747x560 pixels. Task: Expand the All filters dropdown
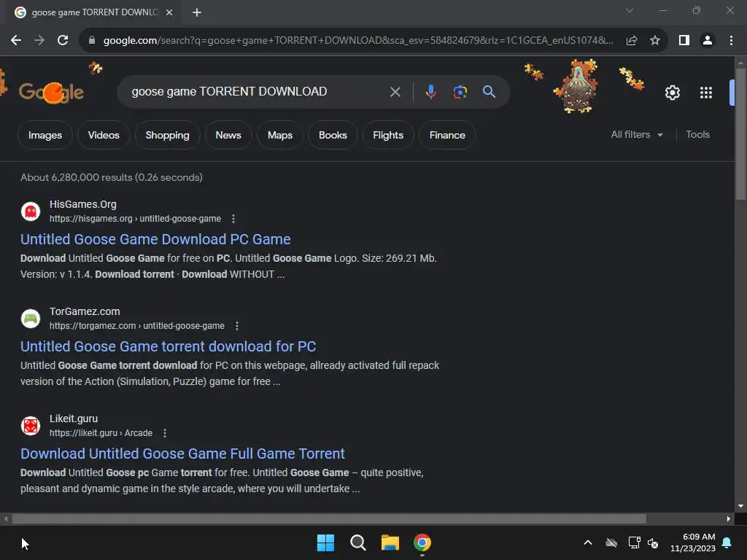(636, 135)
